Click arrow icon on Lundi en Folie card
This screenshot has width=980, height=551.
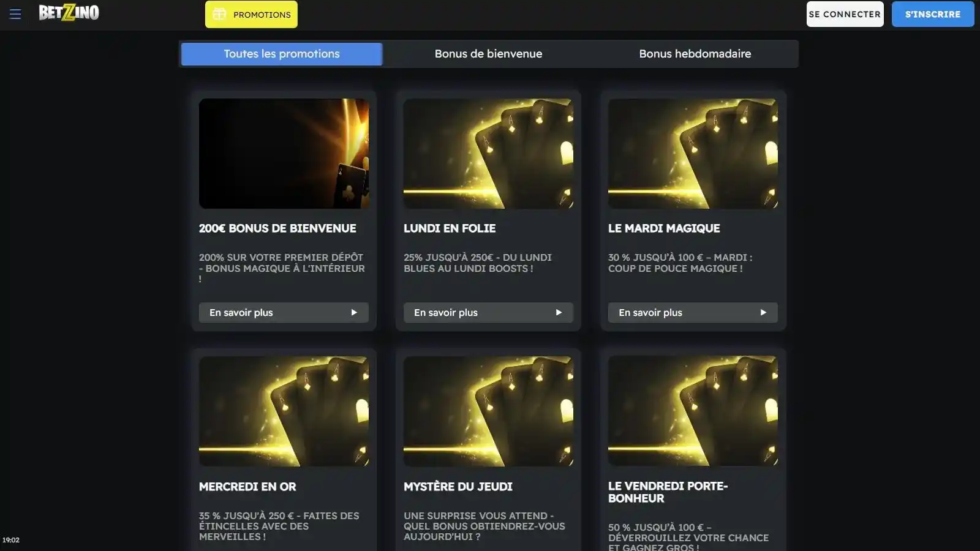point(559,312)
